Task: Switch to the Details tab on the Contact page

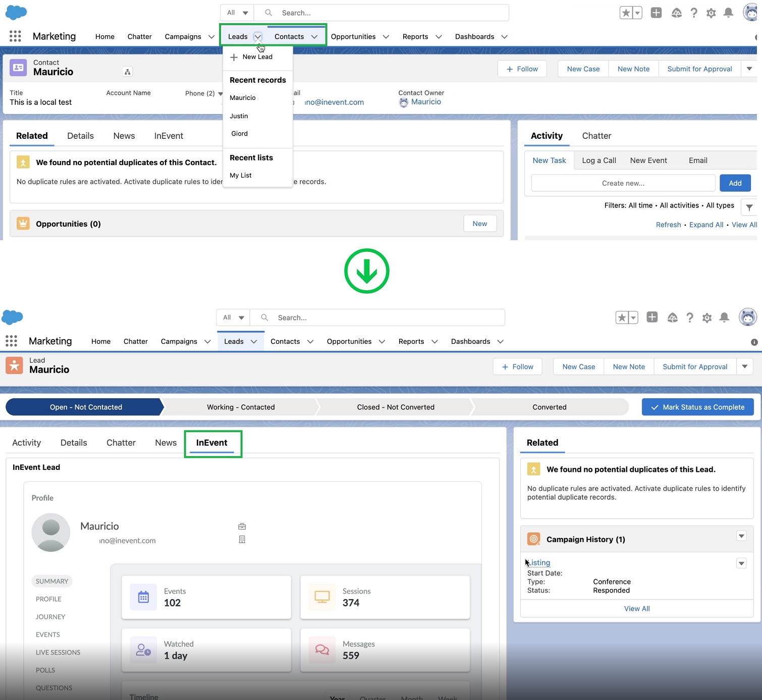Action: pyautogui.click(x=80, y=136)
